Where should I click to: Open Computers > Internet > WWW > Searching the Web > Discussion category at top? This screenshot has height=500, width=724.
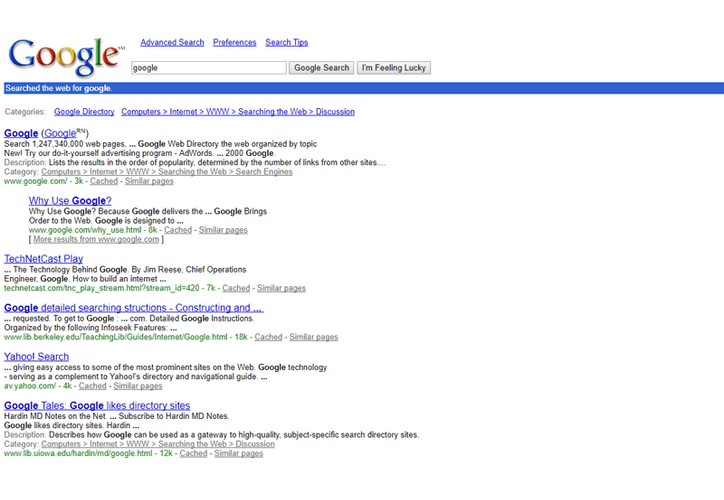tap(238, 112)
